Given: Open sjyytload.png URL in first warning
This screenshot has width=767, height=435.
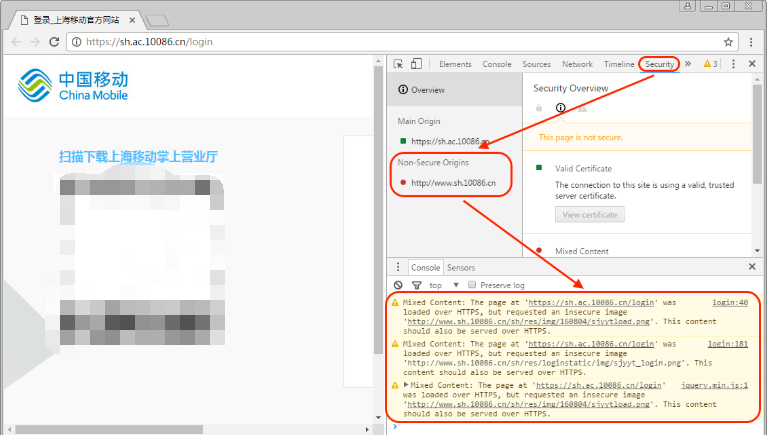Looking at the screenshot, I should 528,321.
